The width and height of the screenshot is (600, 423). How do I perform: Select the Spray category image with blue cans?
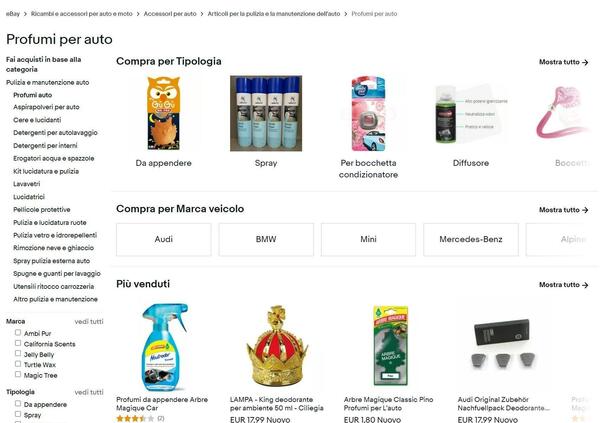coord(266,113)
